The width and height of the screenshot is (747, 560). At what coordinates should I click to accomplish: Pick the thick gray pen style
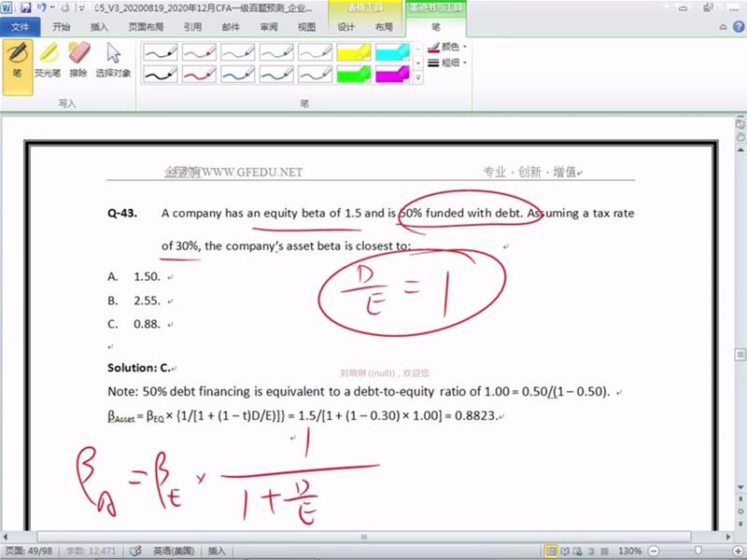coord(315,74)
